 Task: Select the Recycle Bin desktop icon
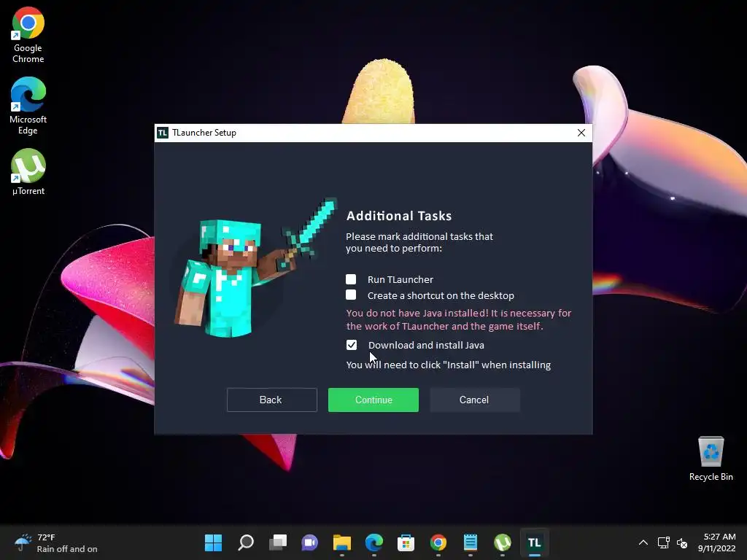pyautogui.click(x=711, y=459)
